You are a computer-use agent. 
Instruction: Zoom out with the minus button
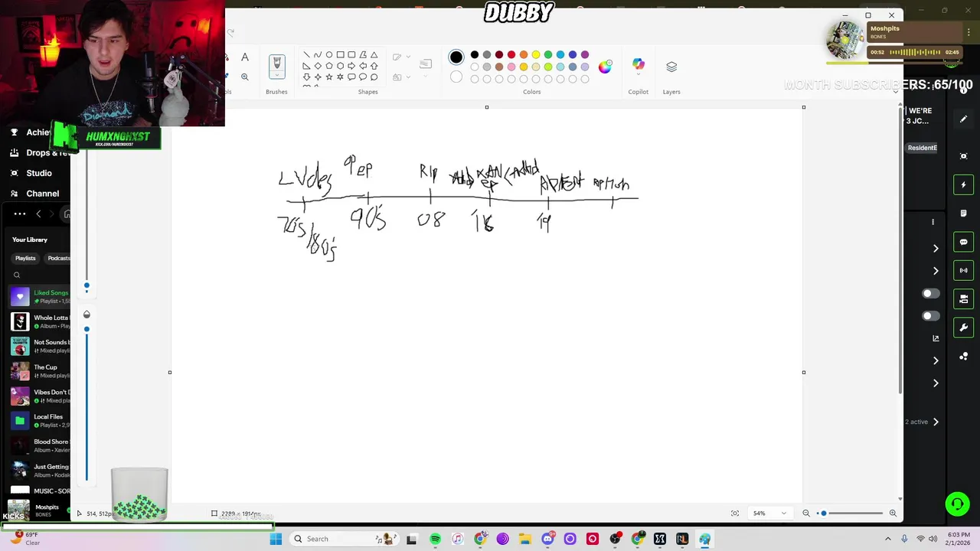(x=806, y=513)
